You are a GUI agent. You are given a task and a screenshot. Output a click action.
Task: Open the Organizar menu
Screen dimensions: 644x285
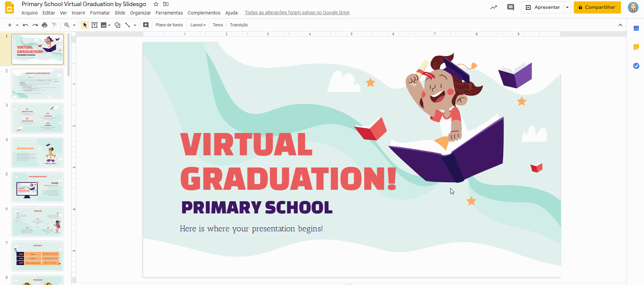tap(140, 13)
